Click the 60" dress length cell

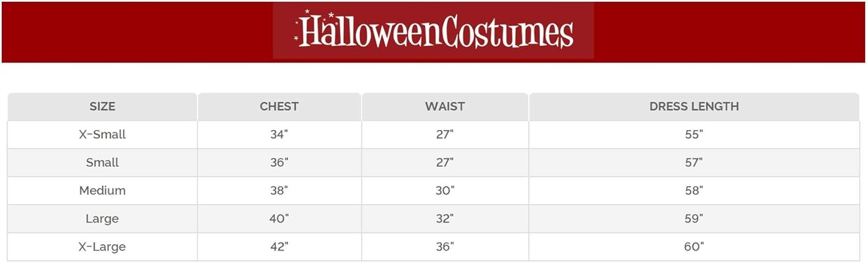click(694, 247)
